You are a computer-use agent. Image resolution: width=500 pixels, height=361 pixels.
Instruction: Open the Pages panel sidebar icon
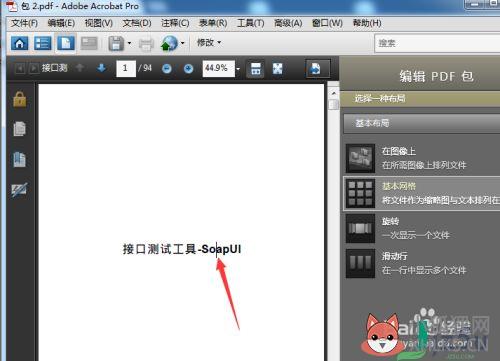(x=19, y=129)
